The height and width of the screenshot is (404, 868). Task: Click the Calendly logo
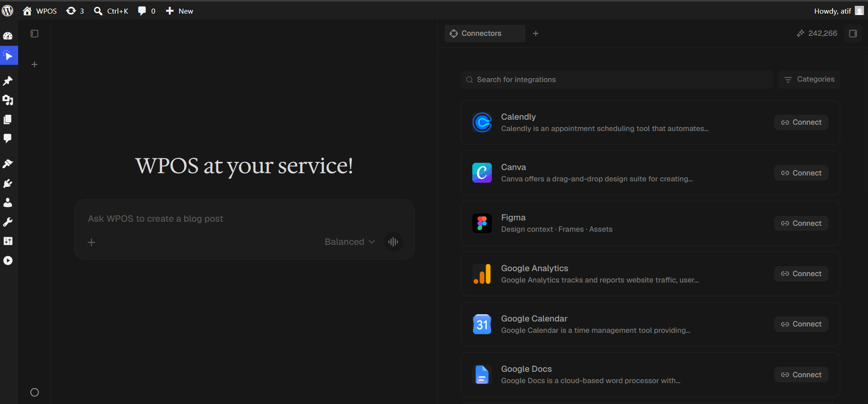coord(482,122)
